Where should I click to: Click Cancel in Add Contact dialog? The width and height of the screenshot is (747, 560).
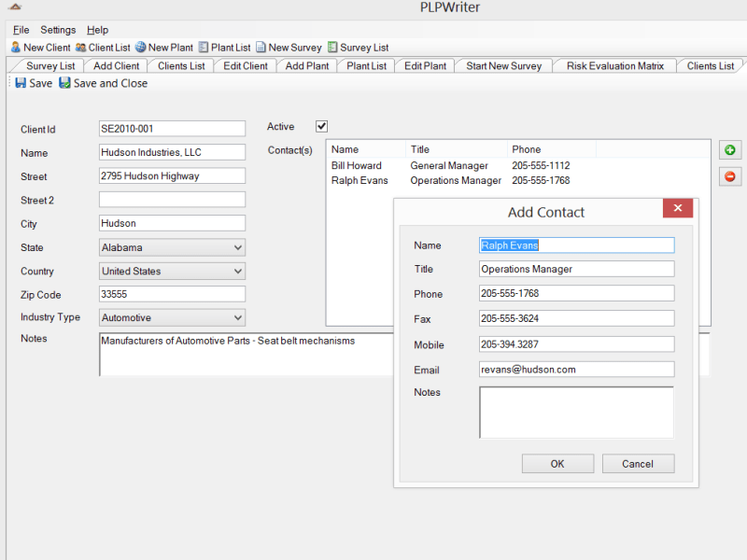pos(638,464)
